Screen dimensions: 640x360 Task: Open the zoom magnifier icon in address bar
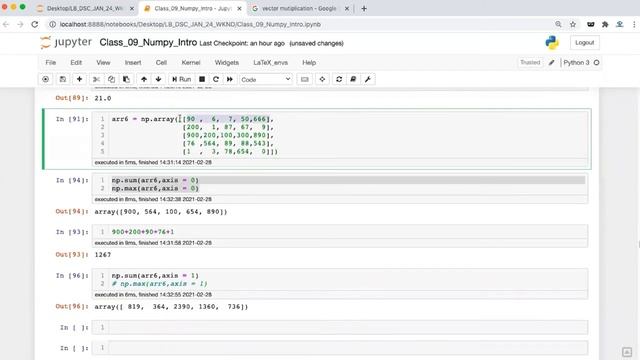pos(558,24)
